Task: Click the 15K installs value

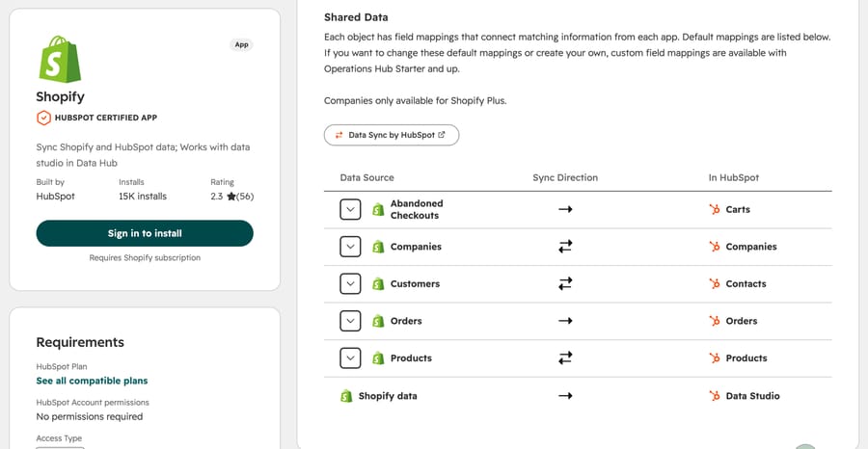Action: (x=143, y=197)
